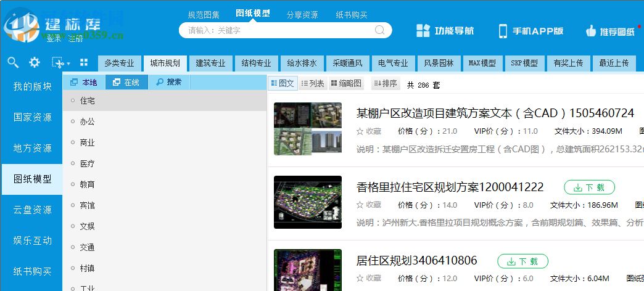
Task: Open 功能导航 function navigation
Action: [x=445, y=31]
